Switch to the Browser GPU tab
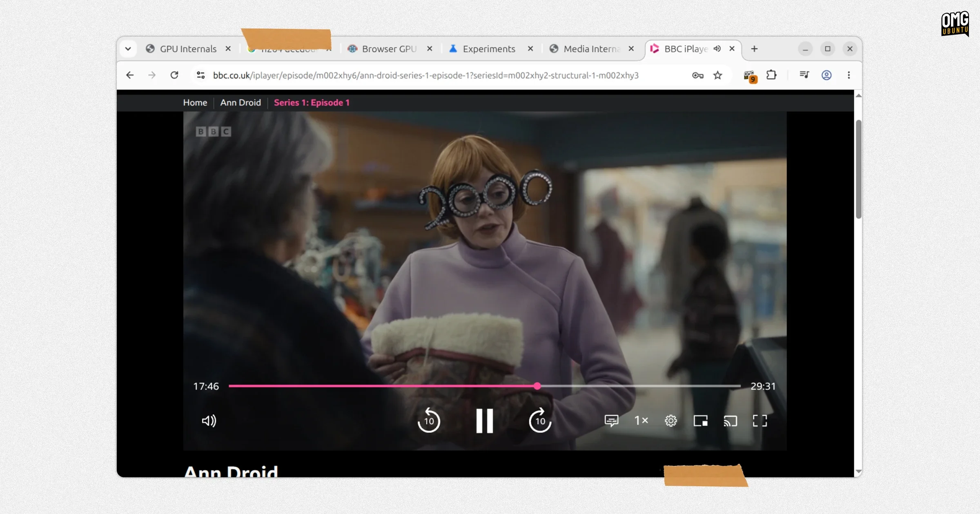980x514 pixels. pyautogui.click(x=389, y=49)
